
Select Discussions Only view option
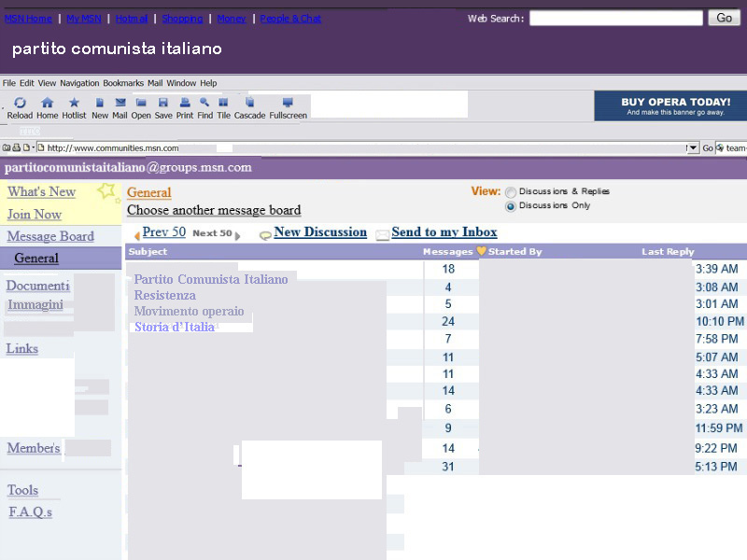click(511, 206)
